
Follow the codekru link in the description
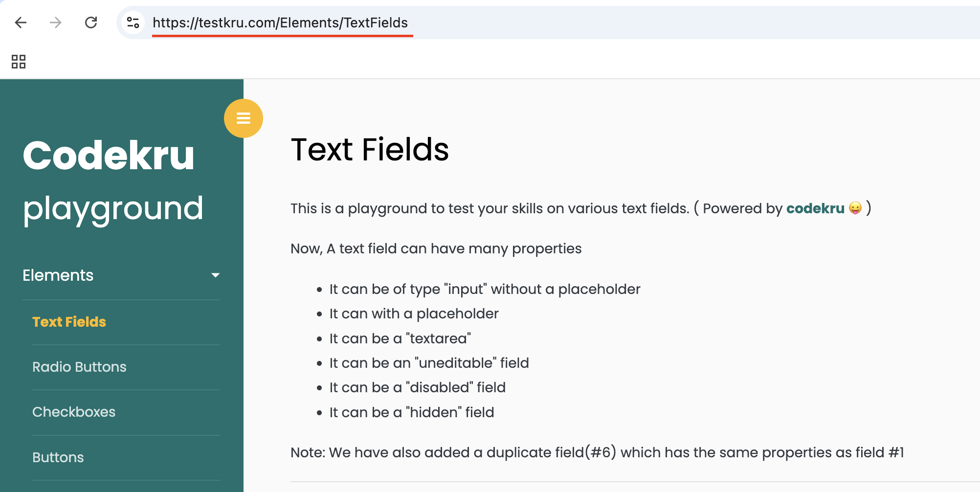click(814, 208)
